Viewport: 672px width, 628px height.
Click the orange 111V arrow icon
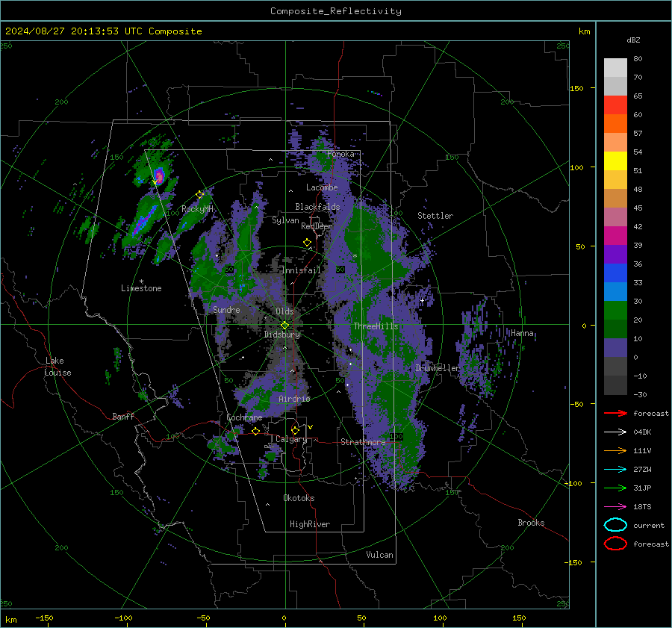tap(615, 450)
